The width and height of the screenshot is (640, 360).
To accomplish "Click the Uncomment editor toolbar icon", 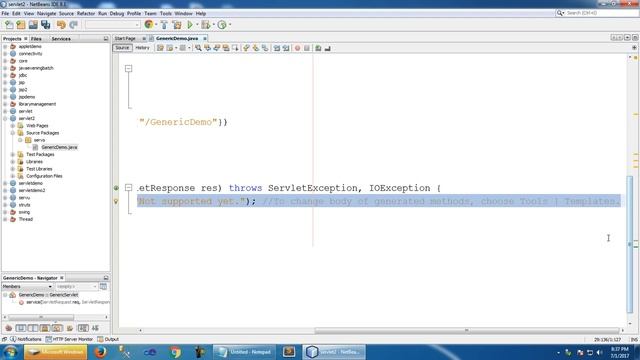I will (x=327, y=48).
